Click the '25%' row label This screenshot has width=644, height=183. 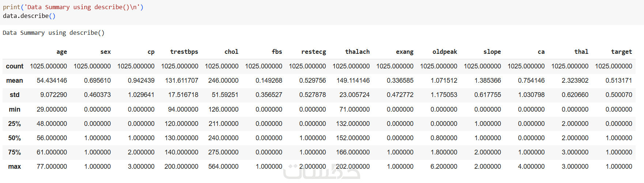coord(15,124)
